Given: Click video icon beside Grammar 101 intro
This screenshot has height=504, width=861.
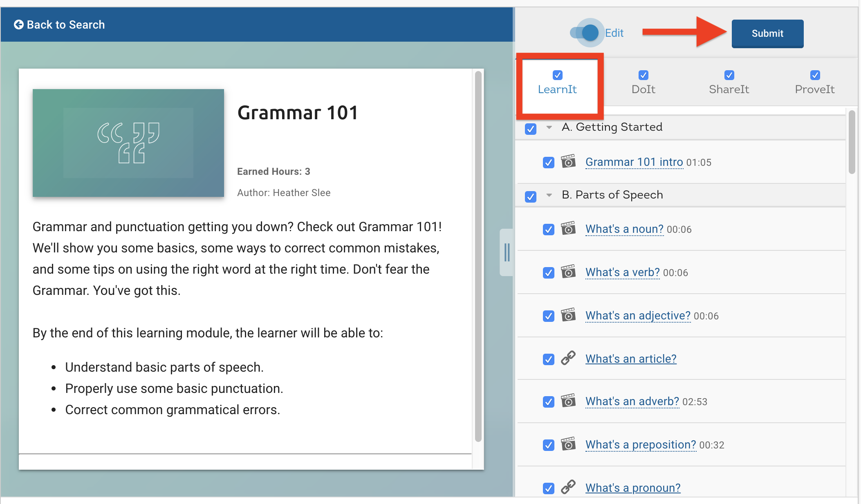Looking at the screenshot, I should coord(568,162).
